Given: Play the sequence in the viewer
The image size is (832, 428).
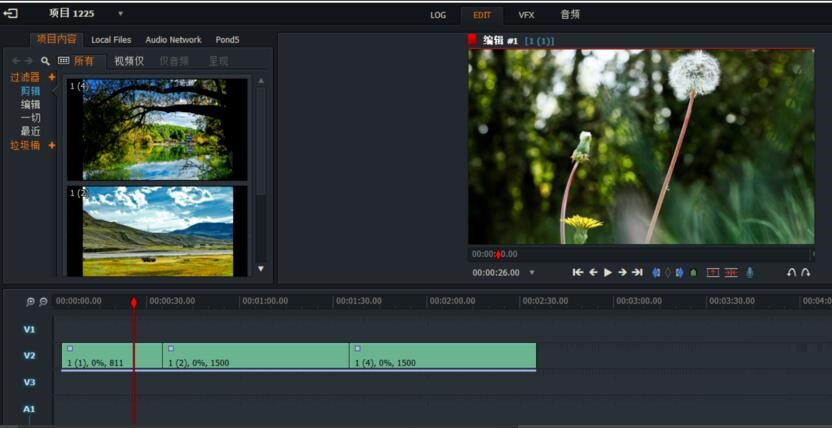Looking at the screenshot, I should pos(607,272).
